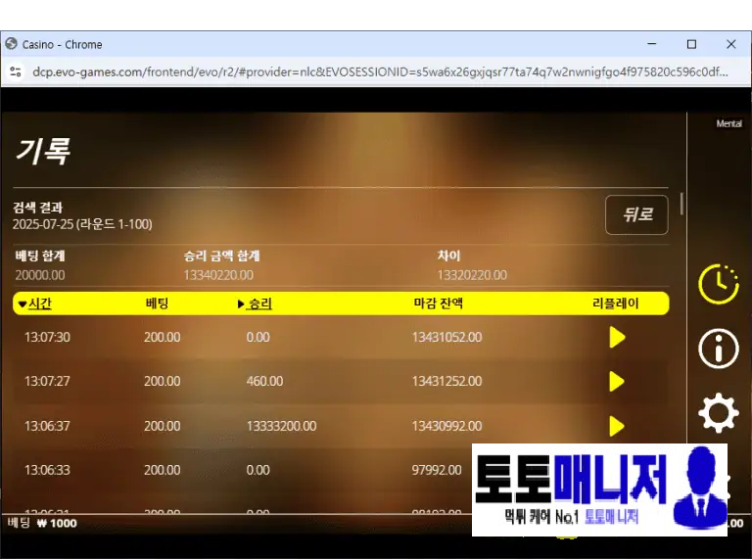Sort history by 시간 column
752x560 pixels.
[35, 303]
